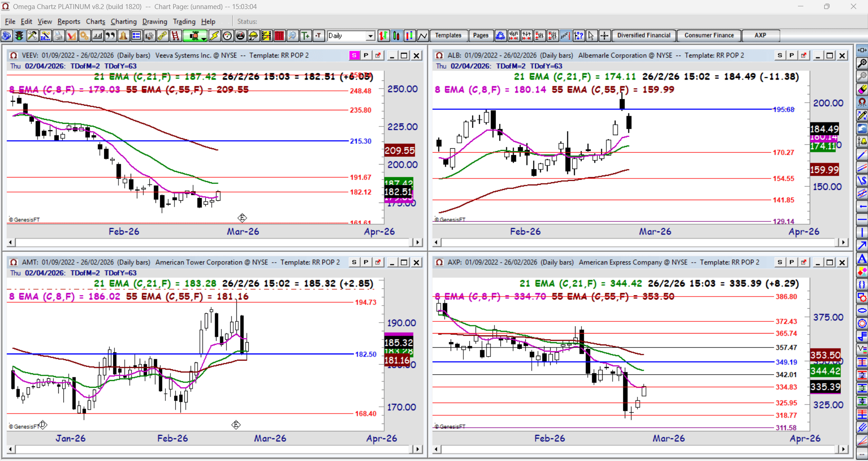Click the pop-out icon on AXP chart
The width and height of the screenshot is (868, 461).
(803, 262)
